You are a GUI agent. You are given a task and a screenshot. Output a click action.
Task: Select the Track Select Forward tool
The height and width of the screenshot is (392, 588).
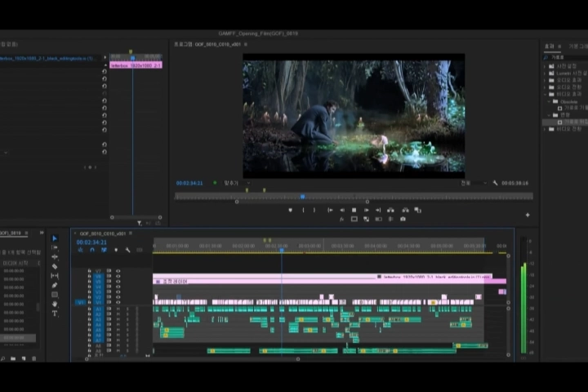click(x=55, y=247)
